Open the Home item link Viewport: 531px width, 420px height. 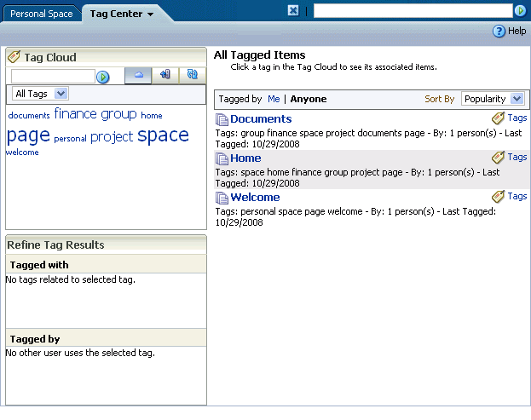tap(245, 158)
